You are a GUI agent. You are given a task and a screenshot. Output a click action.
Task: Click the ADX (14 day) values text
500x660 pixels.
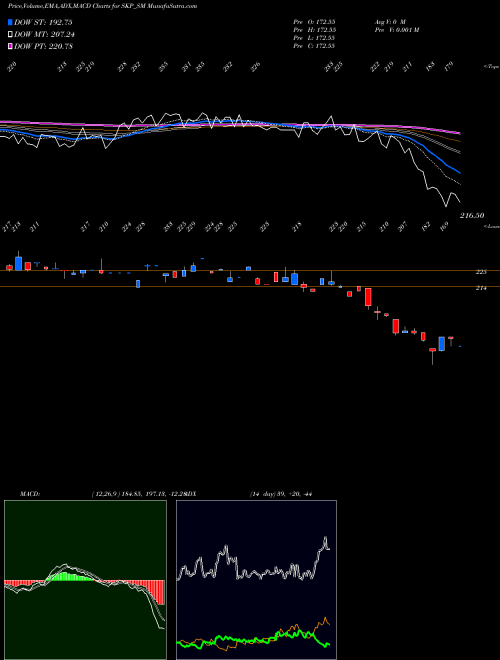281,494
